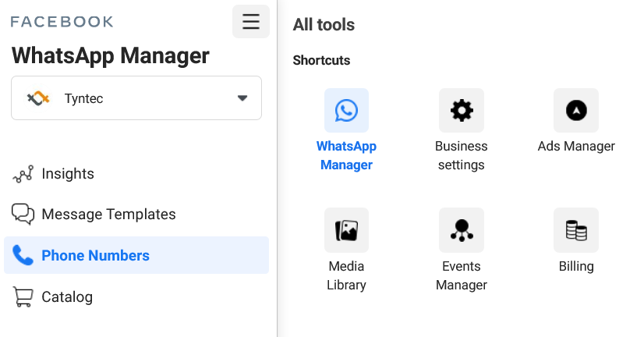Select Phone Numbers menu item

pyautogui.click(x=136, y=255)
